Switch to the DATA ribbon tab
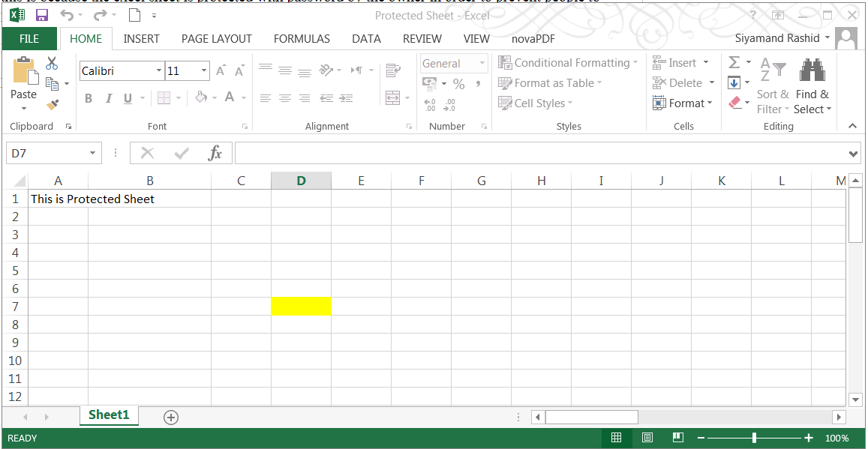This screenshot has width=868, height=449. click(366, 39)
